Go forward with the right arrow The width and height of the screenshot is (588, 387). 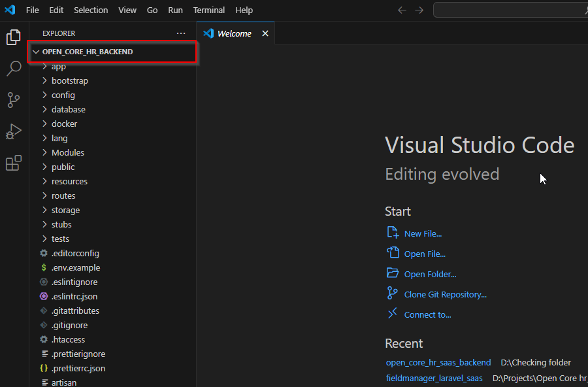coord(419,10)
